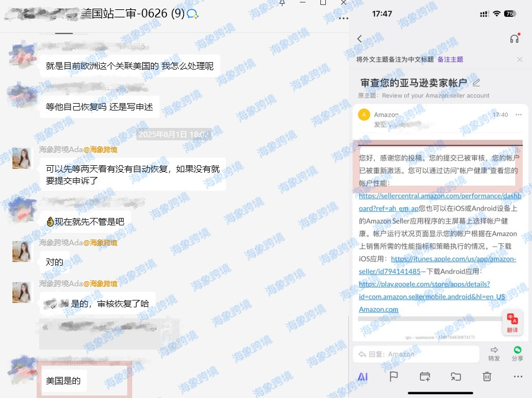This screenshot has height=398, width=532.
Task: Open the email's three-dot options menu
Action: tap(518, 115)
